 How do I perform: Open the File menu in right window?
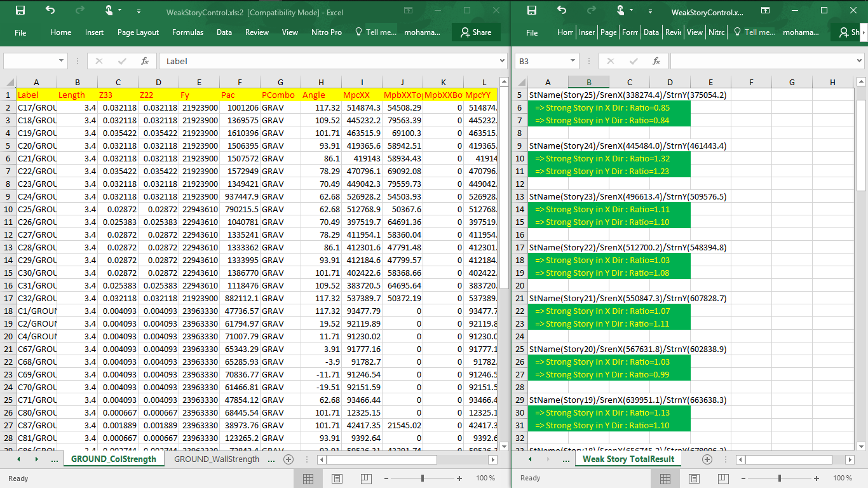pyautogui.click(x=532, y=32)
